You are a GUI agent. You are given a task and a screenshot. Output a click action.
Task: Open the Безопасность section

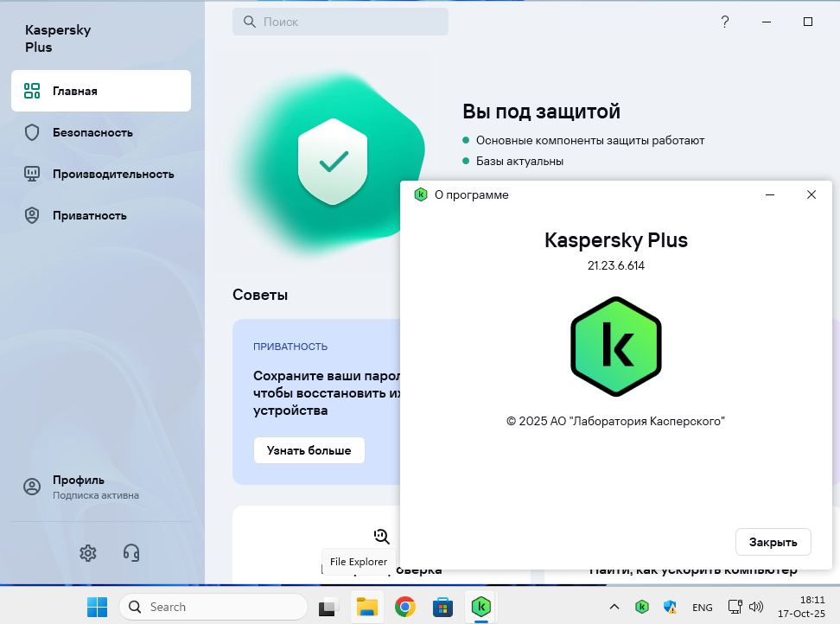coord(101,132)
